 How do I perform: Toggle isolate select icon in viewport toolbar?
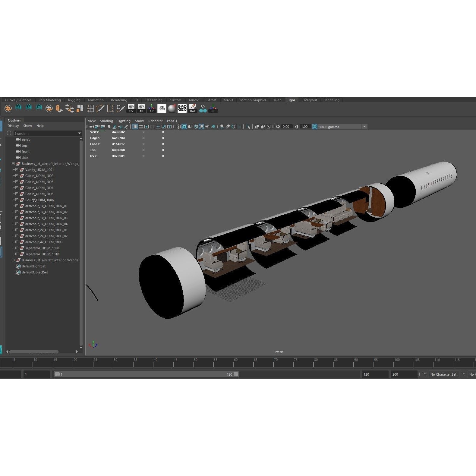coord(248,127)
